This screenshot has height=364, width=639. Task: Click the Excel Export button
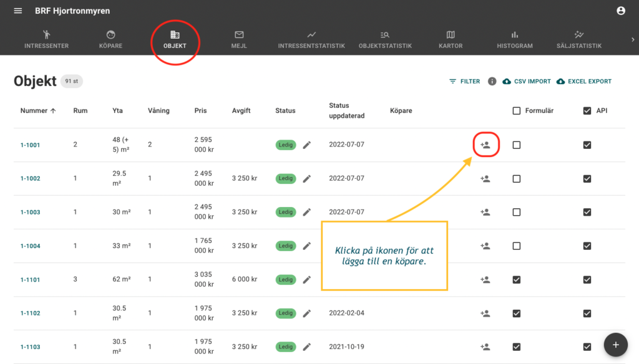tap(583, 82)
